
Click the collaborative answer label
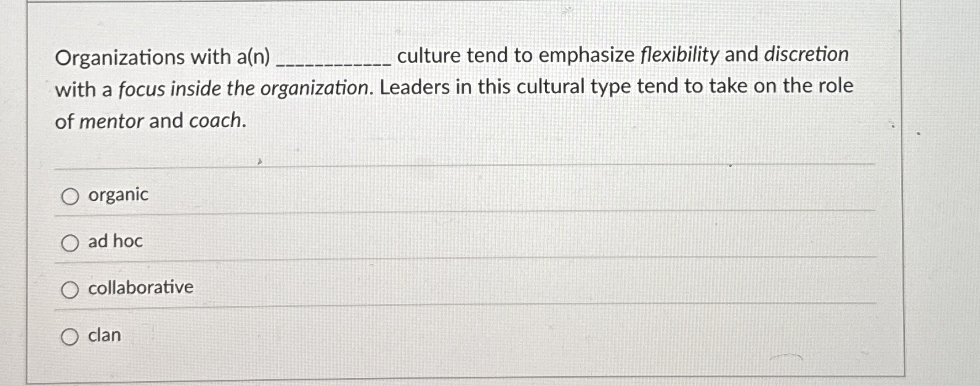coord(139,287)
